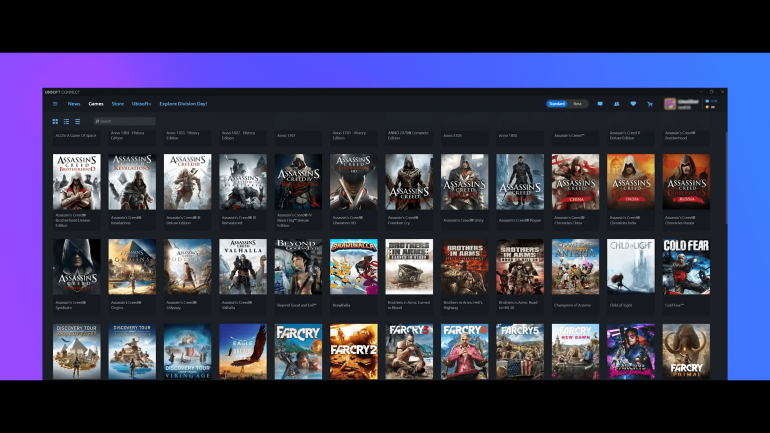Open Far Cry Primal cover
Viewport: 770px width, 433px height.
point(686,352)
